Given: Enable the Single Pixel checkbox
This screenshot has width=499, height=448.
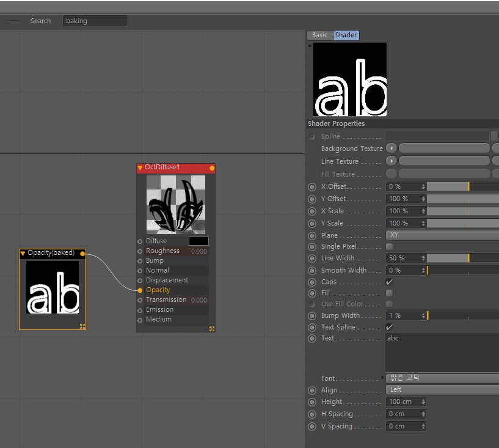Looking at the screenshot, I should point(389,246).
